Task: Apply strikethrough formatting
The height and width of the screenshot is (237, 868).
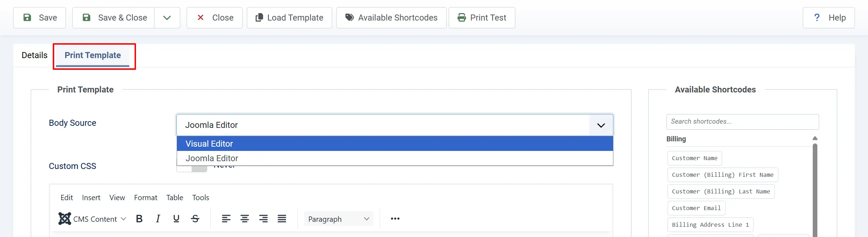Action: tap(195, 219)
